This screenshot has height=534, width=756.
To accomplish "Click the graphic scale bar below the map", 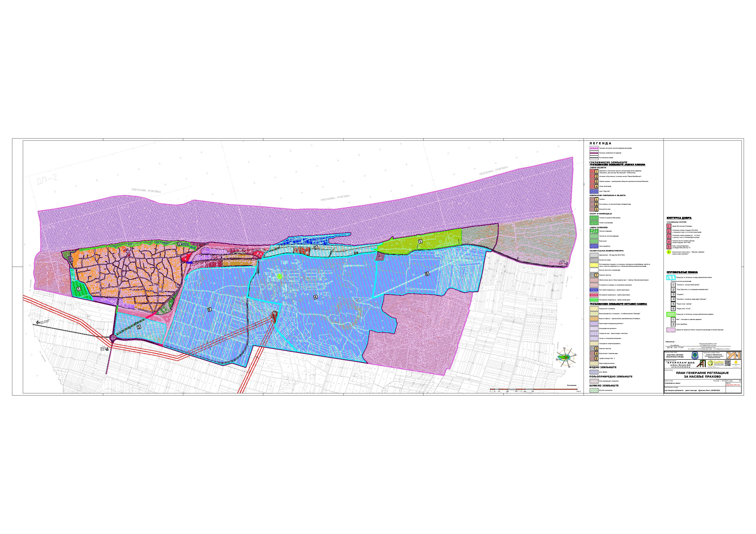I will point(534,389).
